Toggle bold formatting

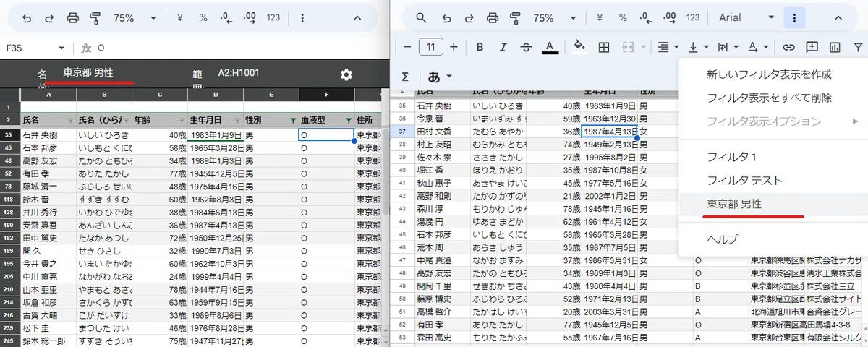480,47
